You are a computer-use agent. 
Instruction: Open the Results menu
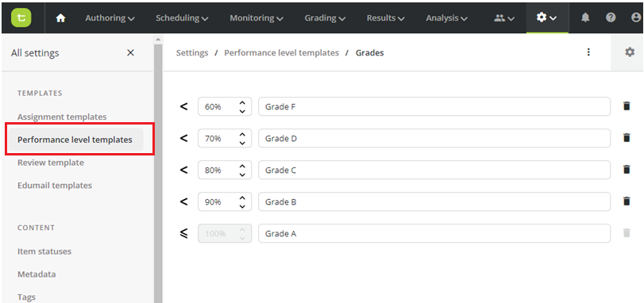click(385, 18)
